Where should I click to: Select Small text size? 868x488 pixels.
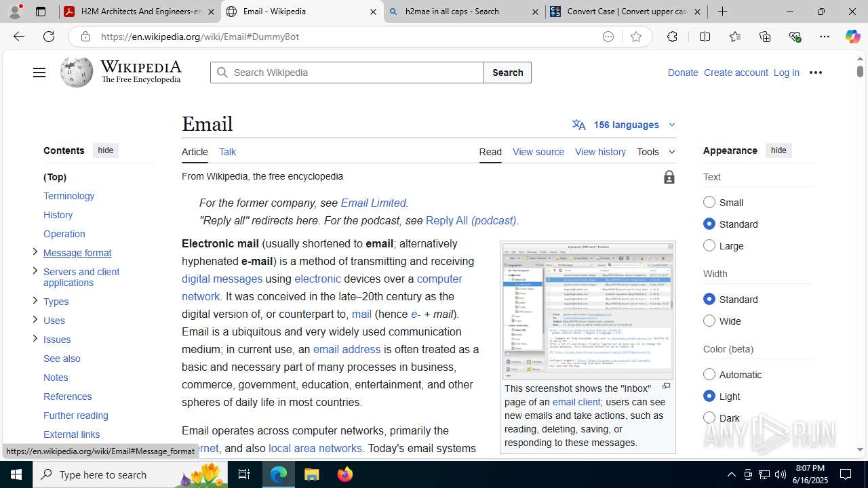709,202
